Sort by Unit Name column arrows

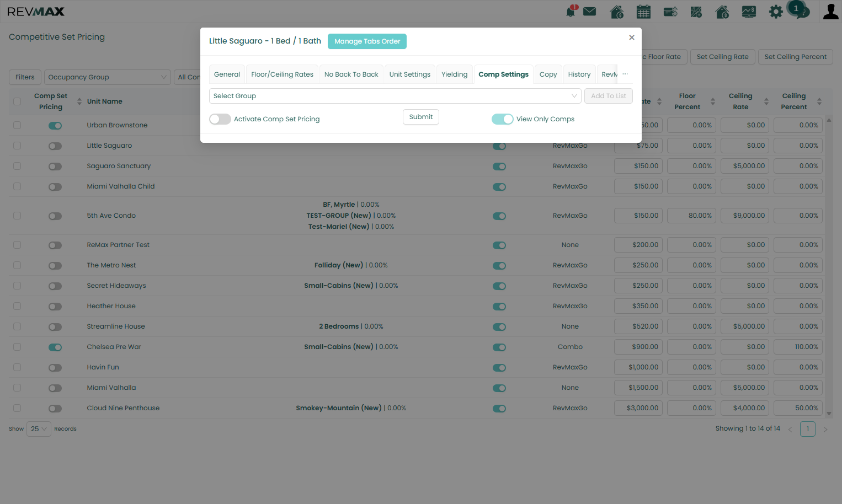coord(79,101)
